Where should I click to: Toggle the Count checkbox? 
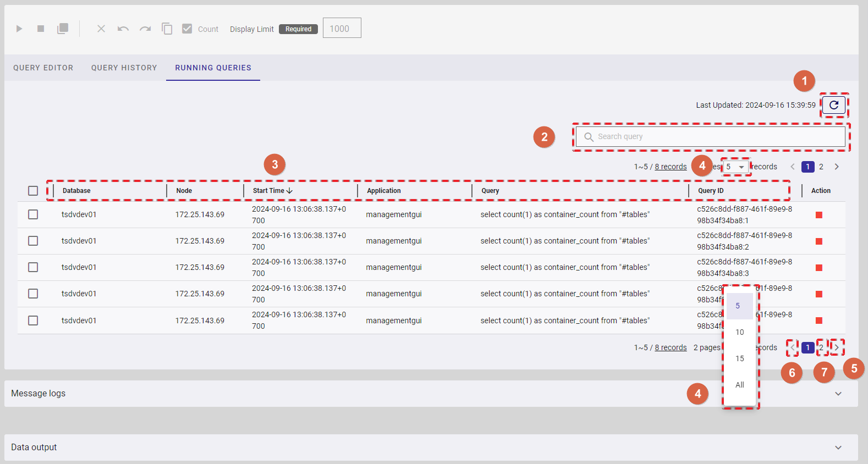pos(187,29)
